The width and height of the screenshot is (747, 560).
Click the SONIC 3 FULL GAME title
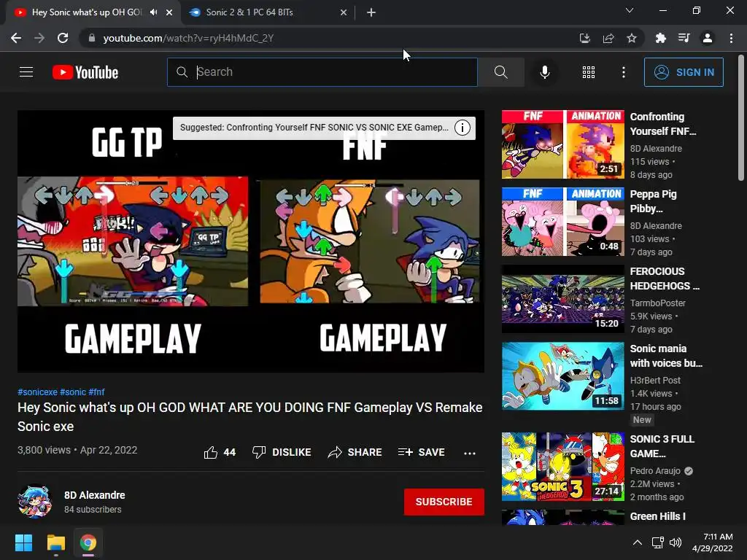662,446
